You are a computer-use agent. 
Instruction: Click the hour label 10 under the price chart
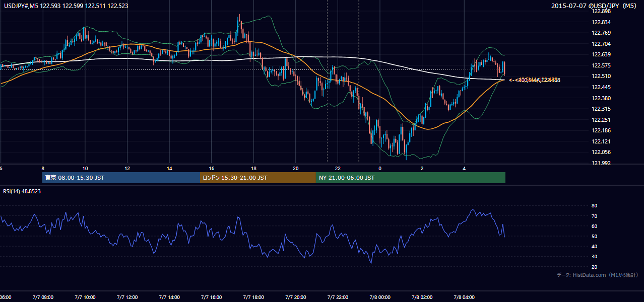click(85, 168)
